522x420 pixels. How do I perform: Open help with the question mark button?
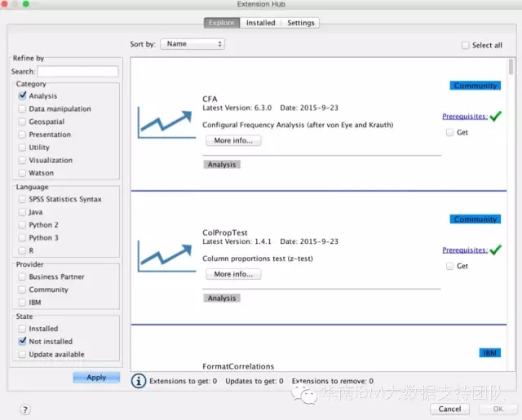pos(25,409)
